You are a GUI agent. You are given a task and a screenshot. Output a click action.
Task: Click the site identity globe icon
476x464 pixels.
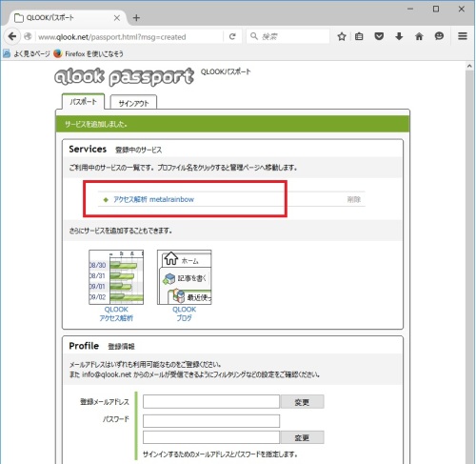pos(28,36)
